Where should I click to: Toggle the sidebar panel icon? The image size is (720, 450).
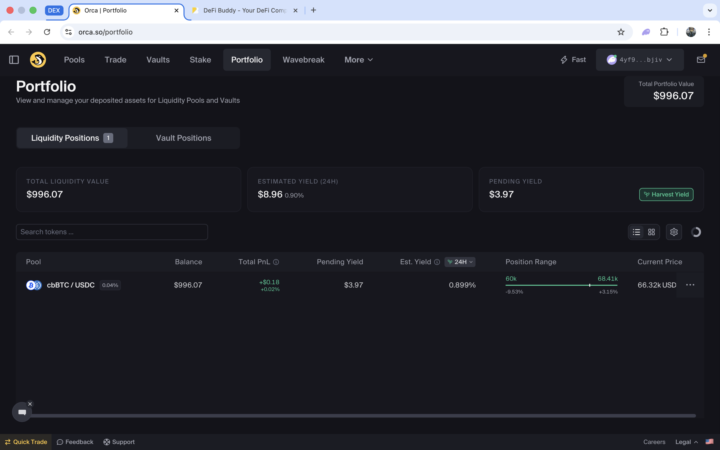tap(14, 60)
